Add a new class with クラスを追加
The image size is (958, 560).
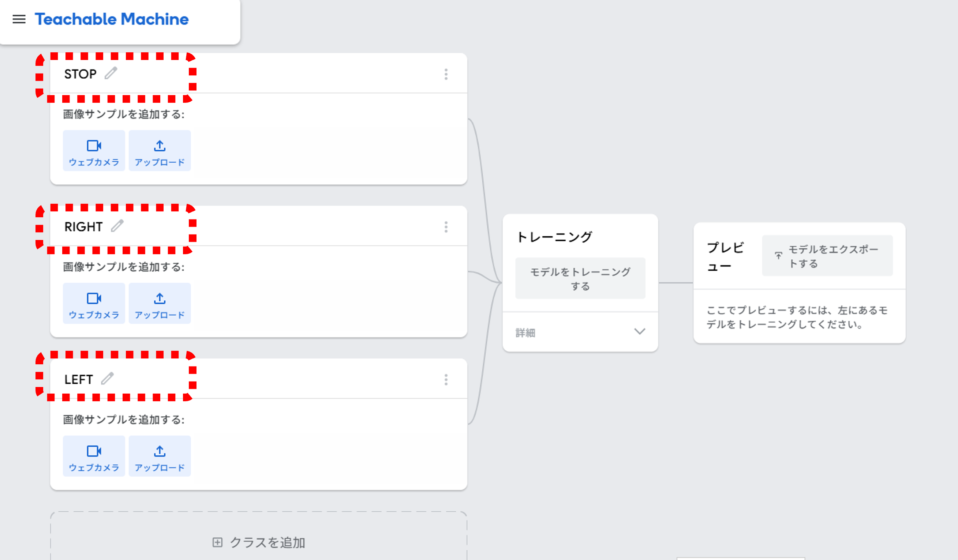point(258,542)
